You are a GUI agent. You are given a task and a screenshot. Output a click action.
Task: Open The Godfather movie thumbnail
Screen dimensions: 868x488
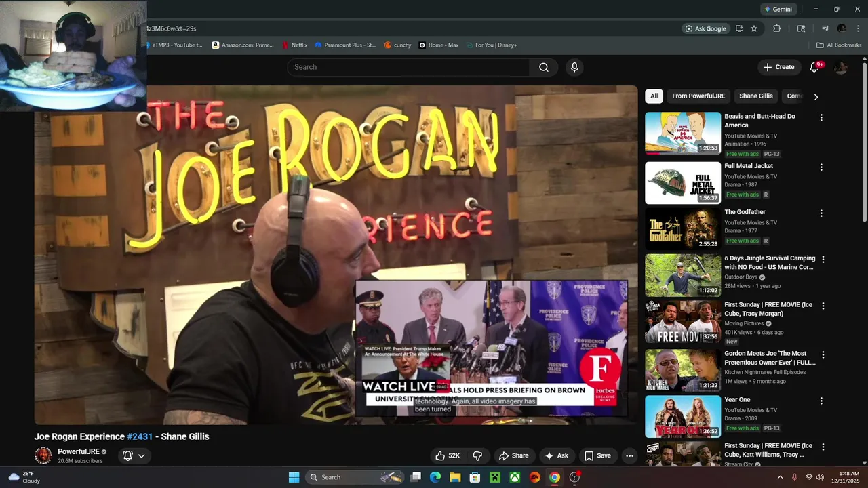tap(683, 228)
